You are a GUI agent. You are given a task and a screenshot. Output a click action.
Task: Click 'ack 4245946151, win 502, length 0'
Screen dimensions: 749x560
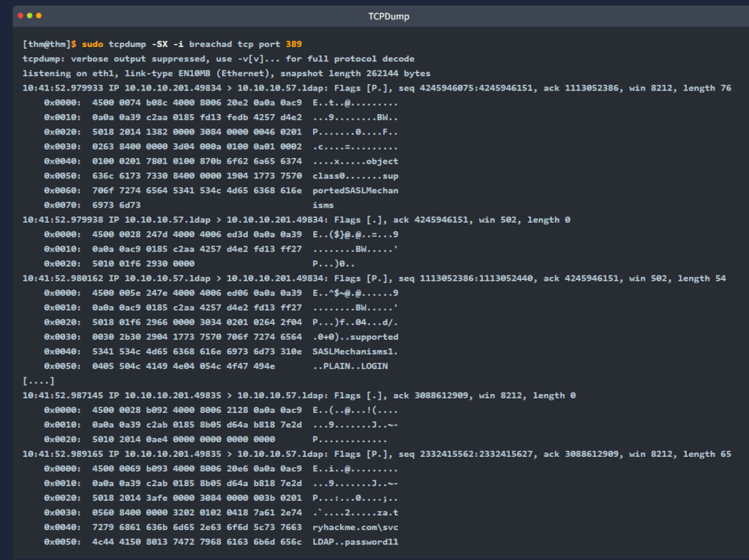(x=481, y=219)
